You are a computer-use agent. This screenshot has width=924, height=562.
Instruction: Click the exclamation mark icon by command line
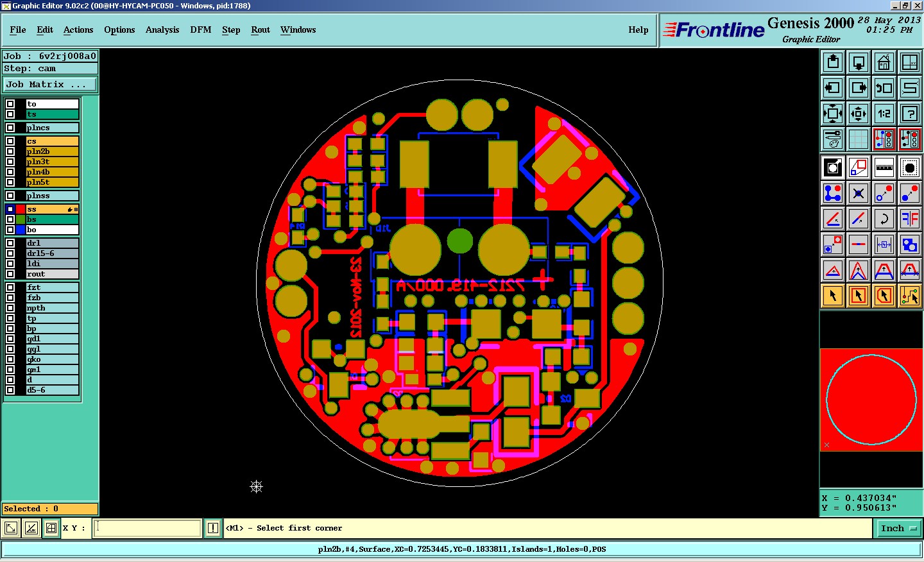pyautogui.click(x=213, y=528)
